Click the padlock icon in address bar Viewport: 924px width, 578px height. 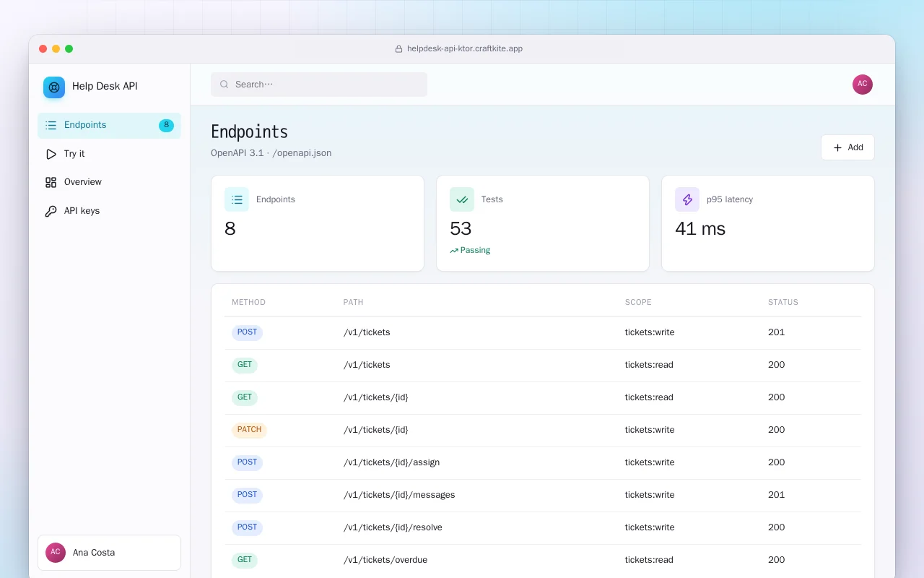coord(398,49)
